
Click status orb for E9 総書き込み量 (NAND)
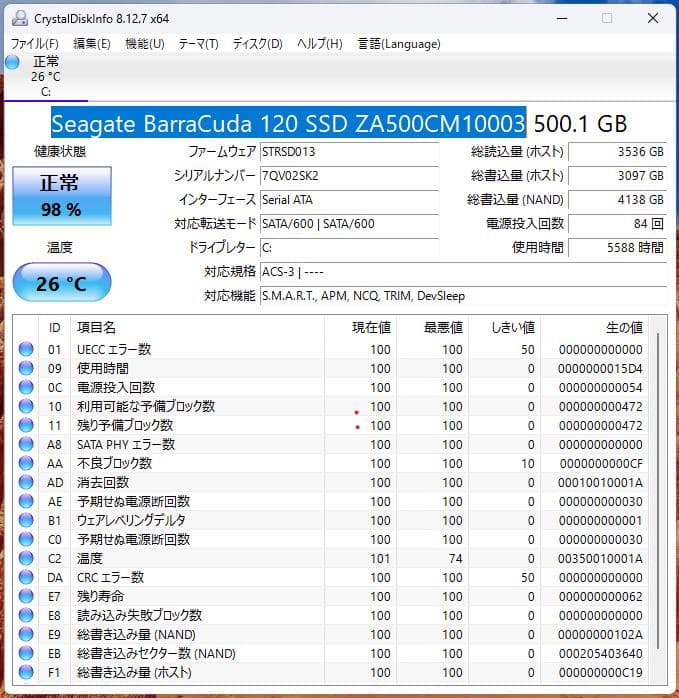pyautogui.click(x=26, y=634)
